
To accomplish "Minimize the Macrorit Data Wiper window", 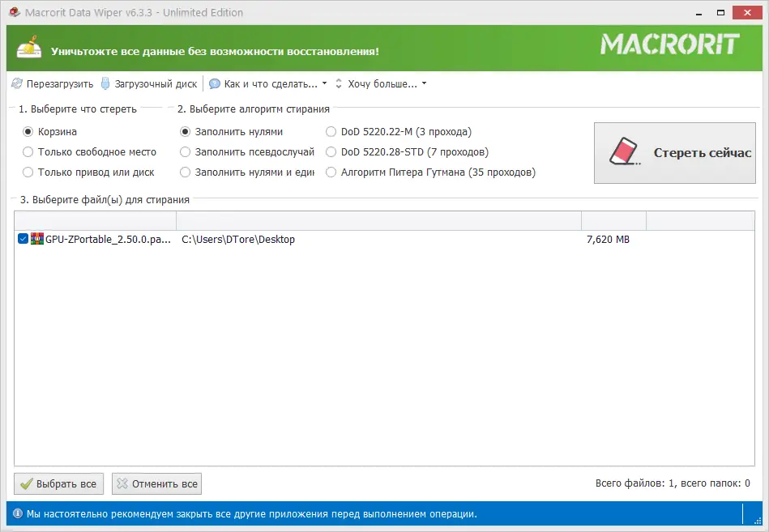I will (699, 13).
